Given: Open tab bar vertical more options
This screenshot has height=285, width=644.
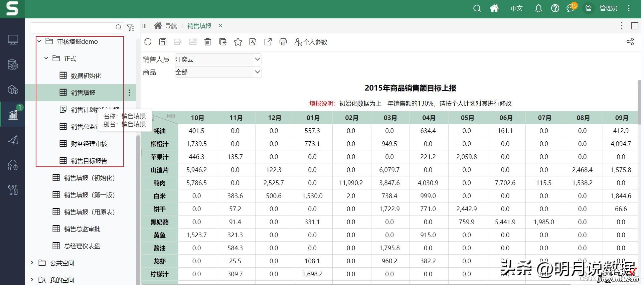Looking at the screenshot, I should tap(621, 26).
